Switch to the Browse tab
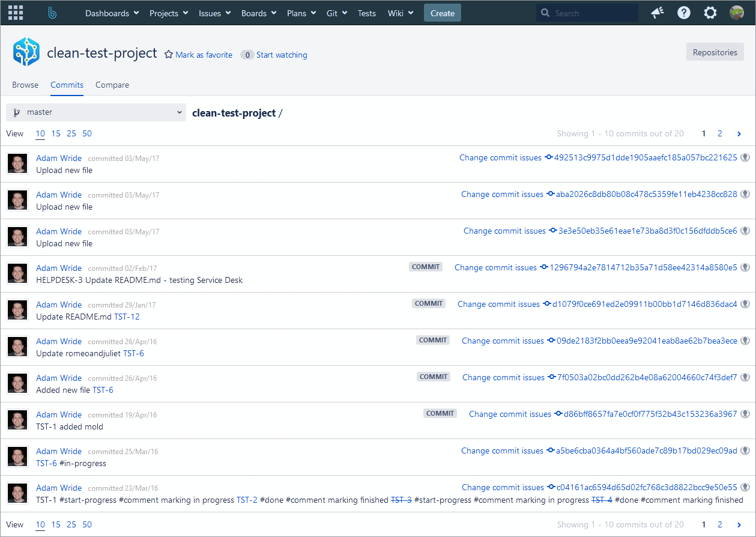 [25, 85]
